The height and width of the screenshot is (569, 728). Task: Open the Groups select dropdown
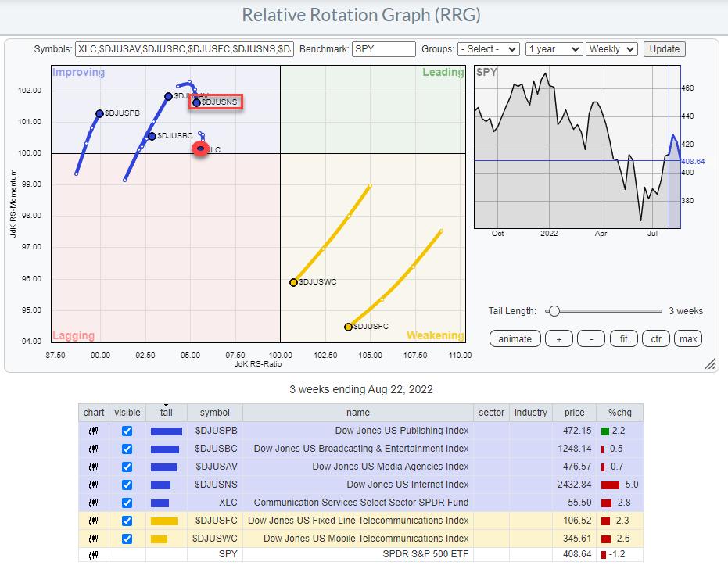[488, 49]
